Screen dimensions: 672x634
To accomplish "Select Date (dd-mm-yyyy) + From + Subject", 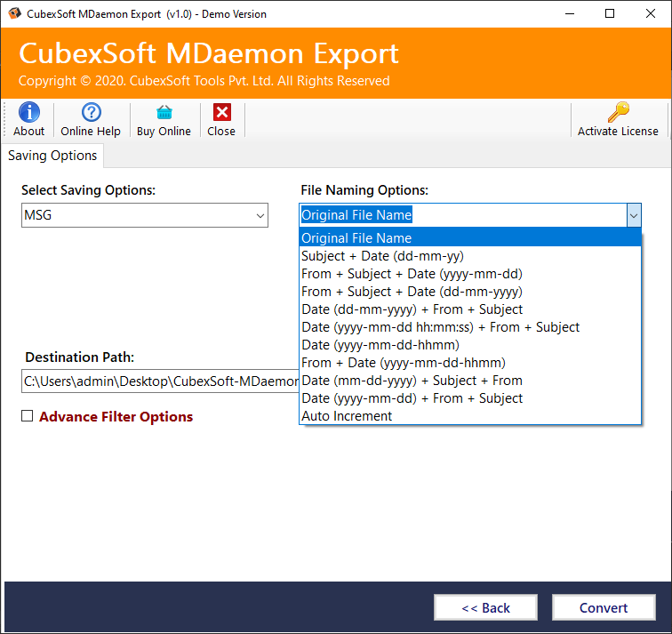I will (412, 309).
